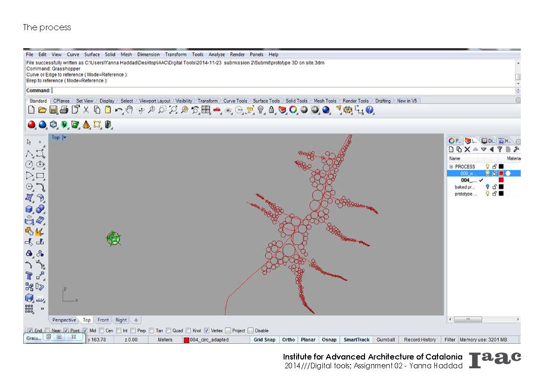The width and height of the screenshot is (544, 392).
Task: Open Help via question mark icon
Action: tap(370, 110)
